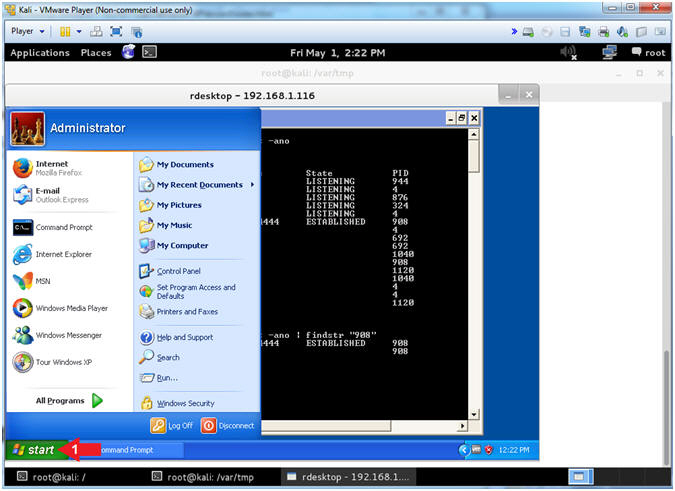Viewport: 675px width, 491px height.
Task: Restore down the Command Prompt window
Action: click(461, 118)
